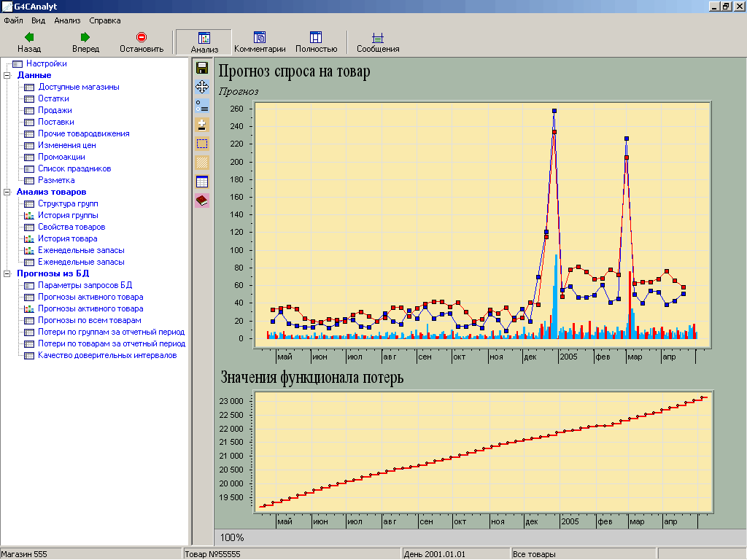Screen dimensions: 747x560
Task: Open Качество доверительных интервалов tree item
Action: coord(107,355)
